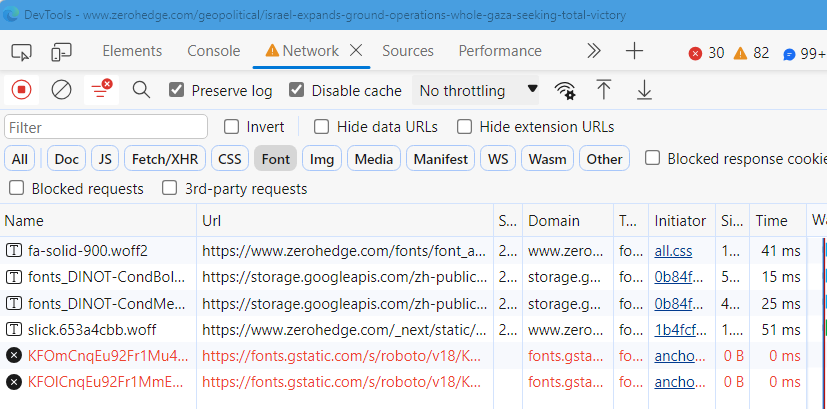Open network conditions wifi-gear icon
Viewport: 827px width, 409px height.
click(x=565, y=90)
